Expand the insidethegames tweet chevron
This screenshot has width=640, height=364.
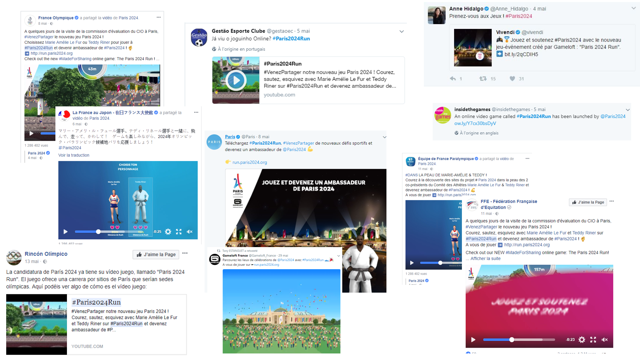628,110
